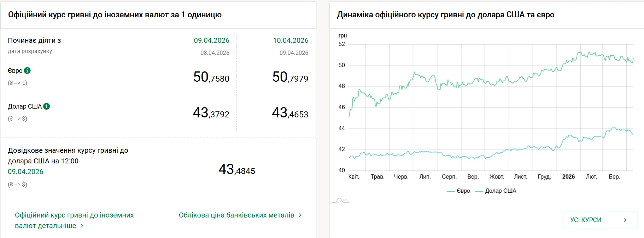
Task: Click the euro rate value 50,7979
Action: click(x=290, y=77)
